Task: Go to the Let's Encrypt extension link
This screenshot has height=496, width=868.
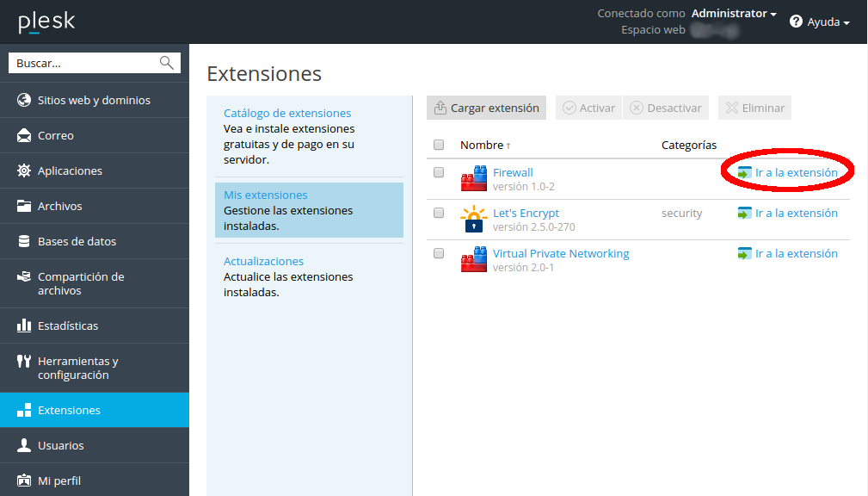Action: (x=796, y=213)
